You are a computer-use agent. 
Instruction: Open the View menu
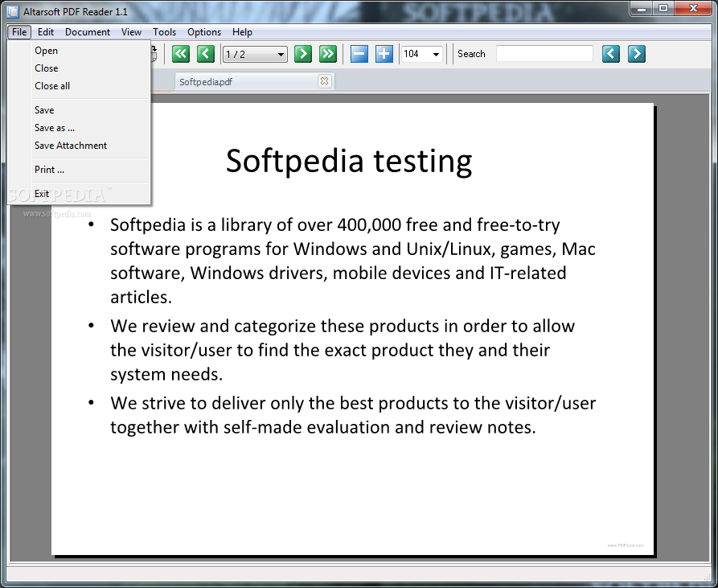point(131,32)
